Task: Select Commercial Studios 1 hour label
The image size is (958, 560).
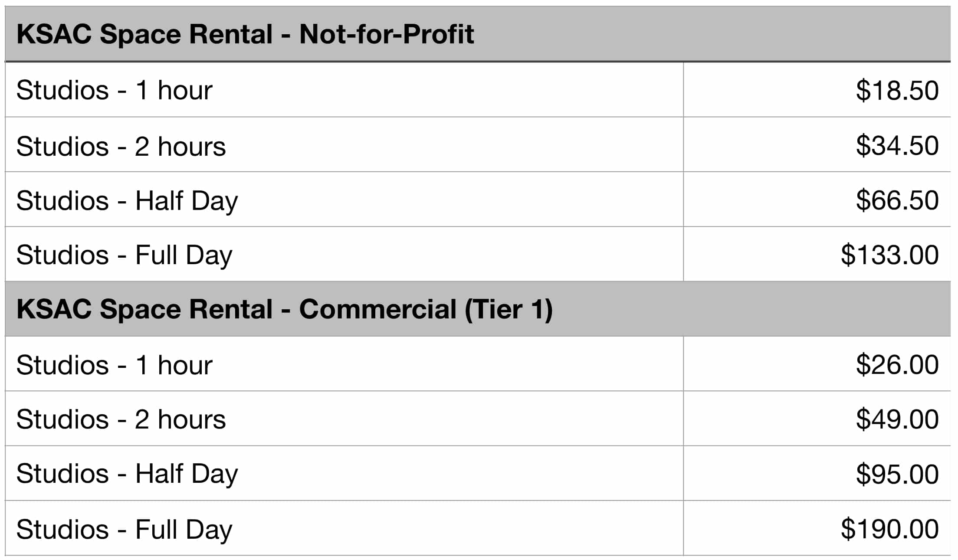Action: tap(115, 365)
